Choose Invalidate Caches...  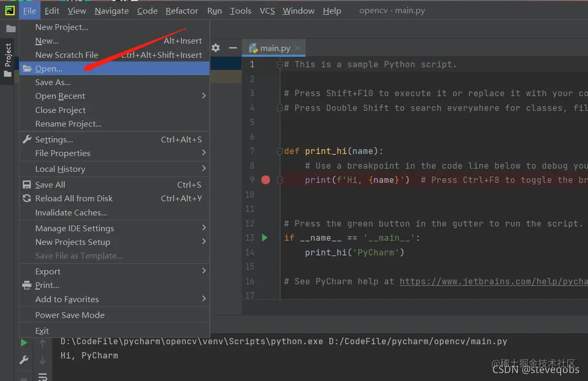click(114, 212)
